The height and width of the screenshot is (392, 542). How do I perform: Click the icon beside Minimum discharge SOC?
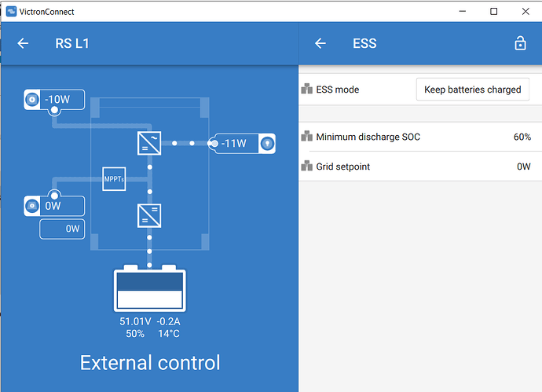click(x=306, y=136)
